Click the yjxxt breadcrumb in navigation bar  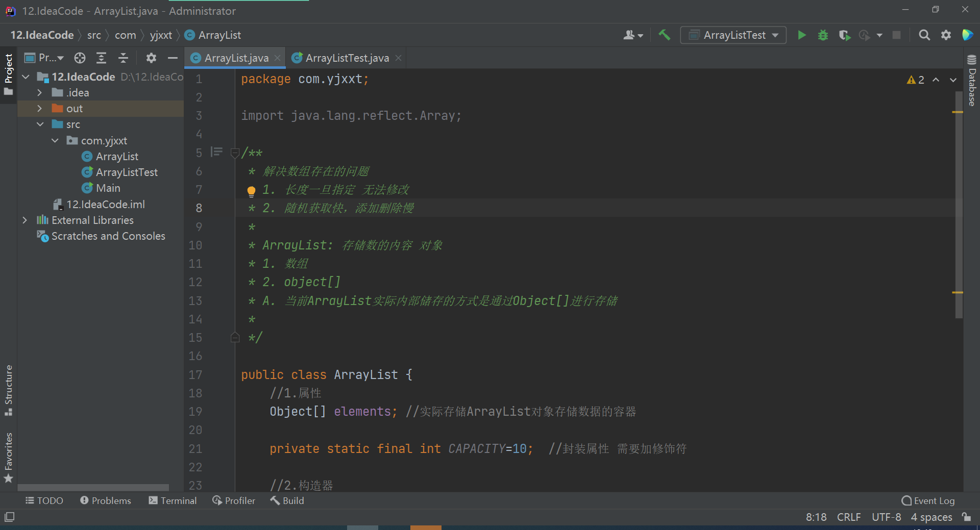(x=161, y=35)
